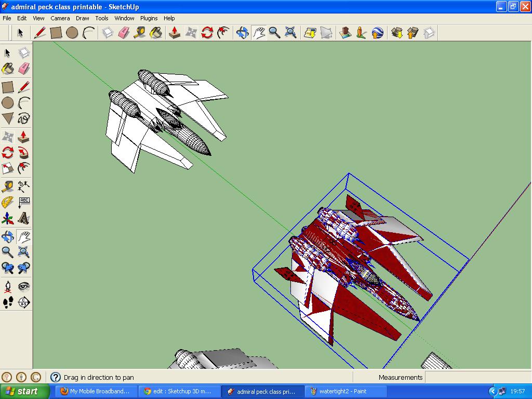The width and height of the screenshot is (532, 399).
Task: Switch to Chrome Sketchup 3D taskbar window
Action: [x=179, y=391]
